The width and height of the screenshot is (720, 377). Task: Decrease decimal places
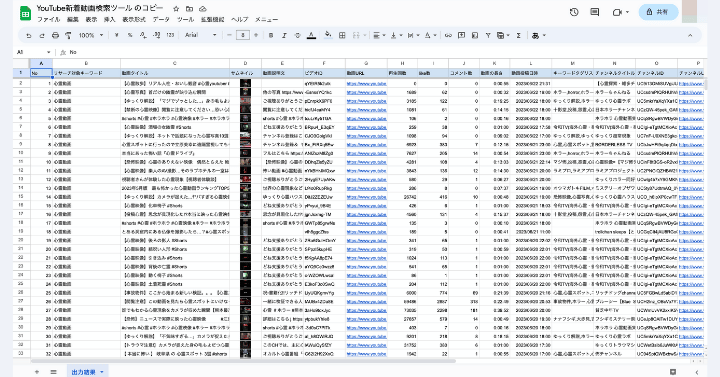tap(143, 35)
